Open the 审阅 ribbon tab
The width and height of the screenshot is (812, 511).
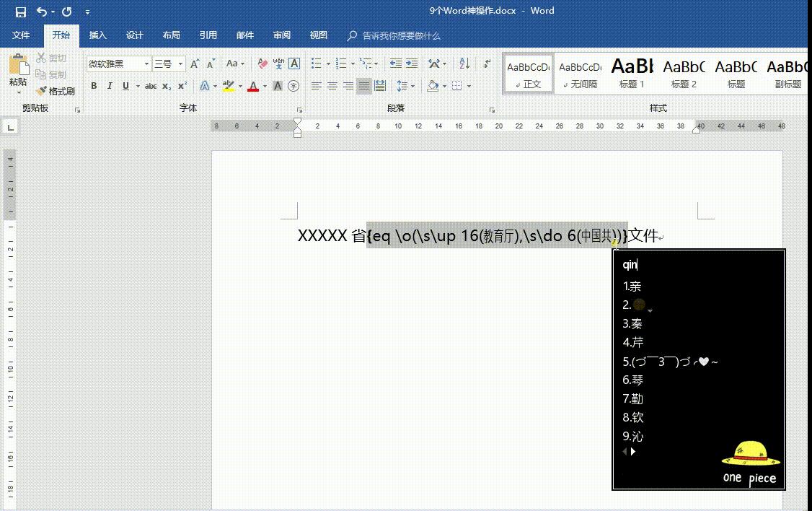click(x=281, y=35)
